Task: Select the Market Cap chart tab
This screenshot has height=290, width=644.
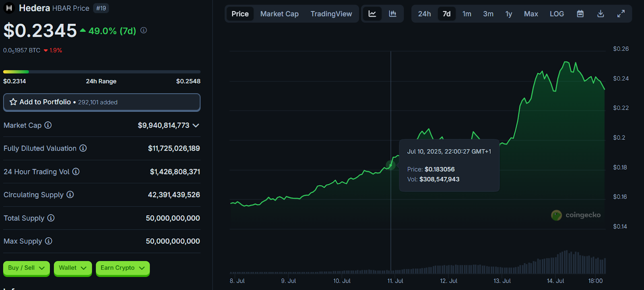Action: 279,14
